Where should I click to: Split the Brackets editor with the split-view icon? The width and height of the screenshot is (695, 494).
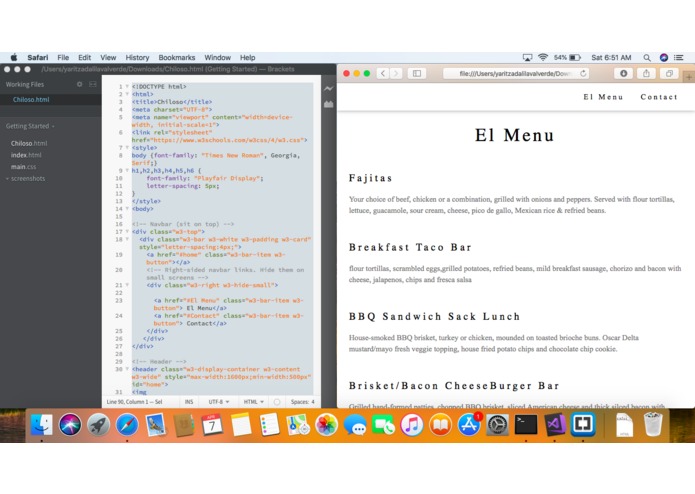pyautogui.click(x=93, y=84)
